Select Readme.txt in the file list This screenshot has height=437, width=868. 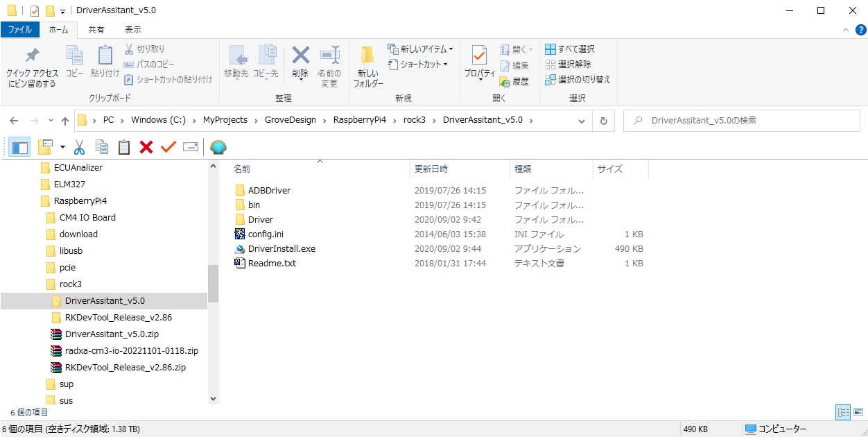click(272, 263)
